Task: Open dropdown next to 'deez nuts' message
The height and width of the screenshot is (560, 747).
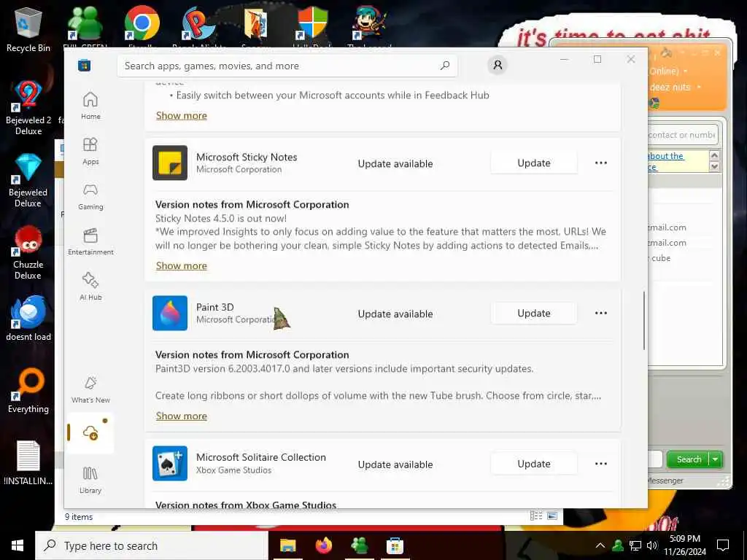Action: (x=699, y=87)
